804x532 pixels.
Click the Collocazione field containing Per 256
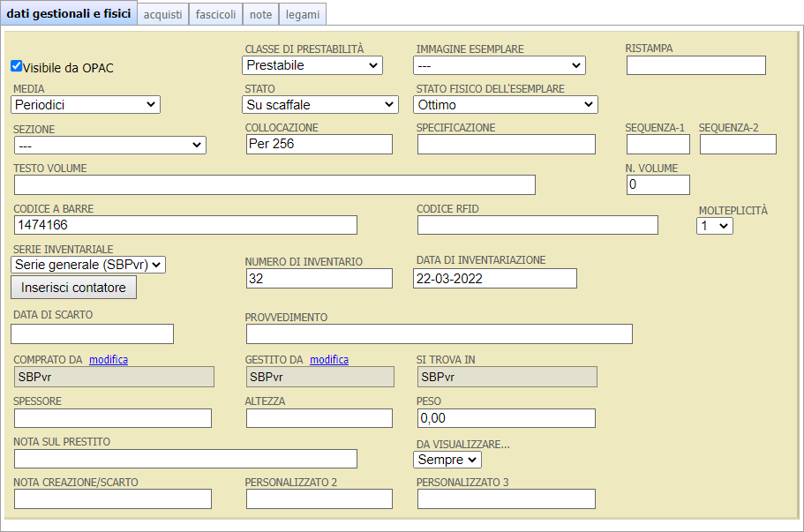coord(319,144)
